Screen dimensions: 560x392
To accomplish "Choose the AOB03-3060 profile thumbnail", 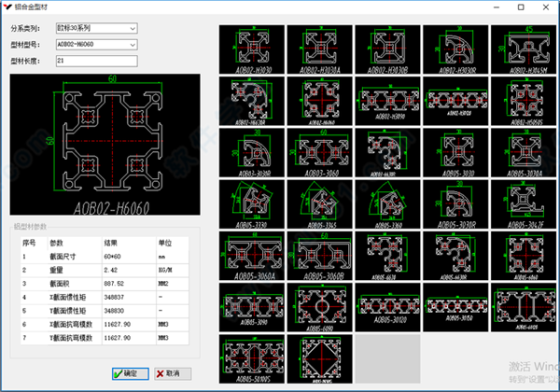I will tap(319, 153).
